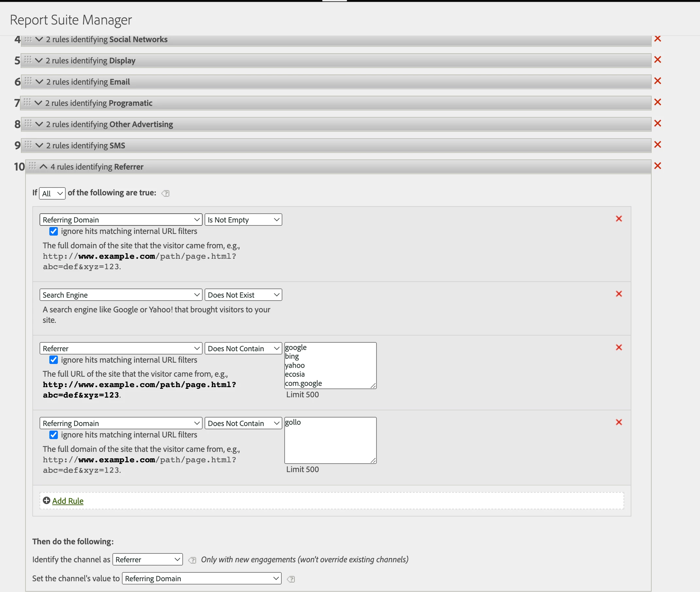
Task: Uncheck ignore internal URL filters, first condition
Action: tap(54, 231)
